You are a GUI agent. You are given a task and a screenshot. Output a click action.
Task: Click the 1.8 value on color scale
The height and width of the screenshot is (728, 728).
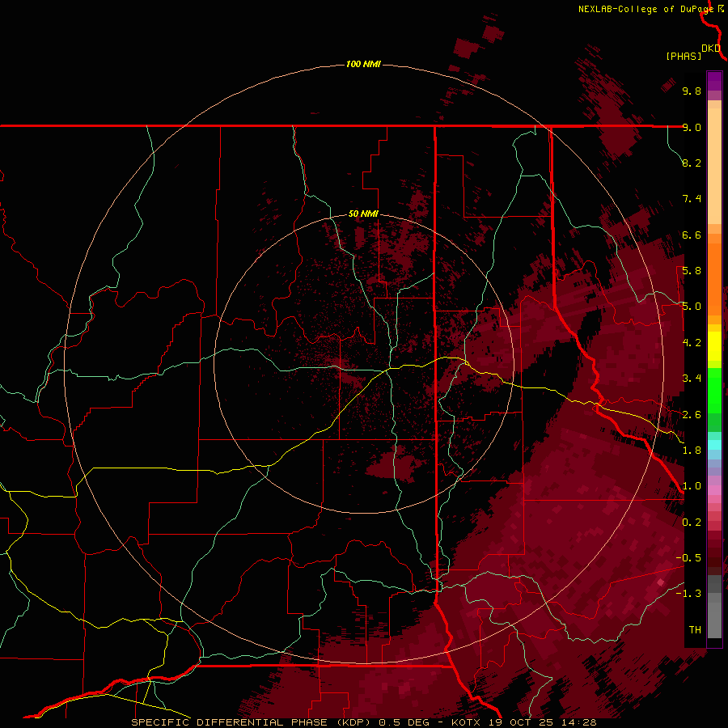coord(692,451)
